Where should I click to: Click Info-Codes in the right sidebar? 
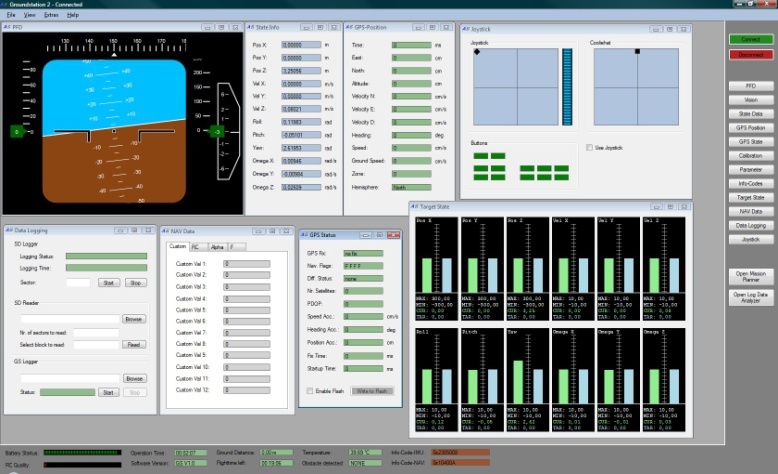750,184
